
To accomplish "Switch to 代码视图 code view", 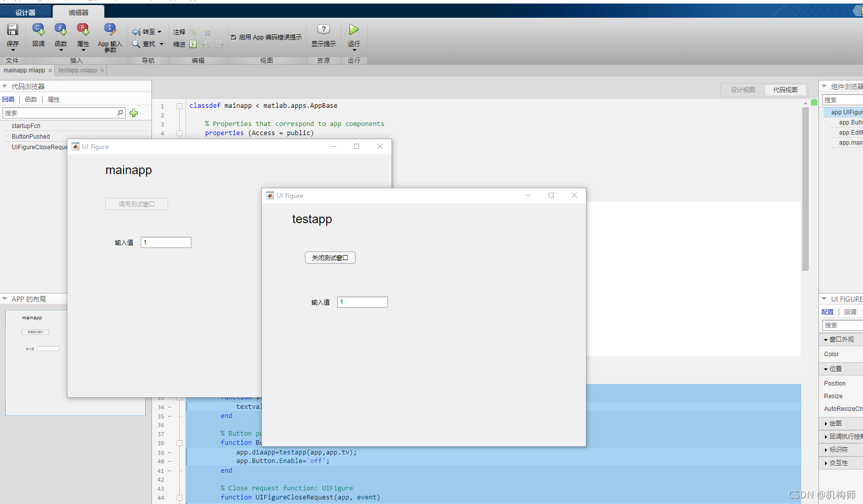I will (786, 90).
